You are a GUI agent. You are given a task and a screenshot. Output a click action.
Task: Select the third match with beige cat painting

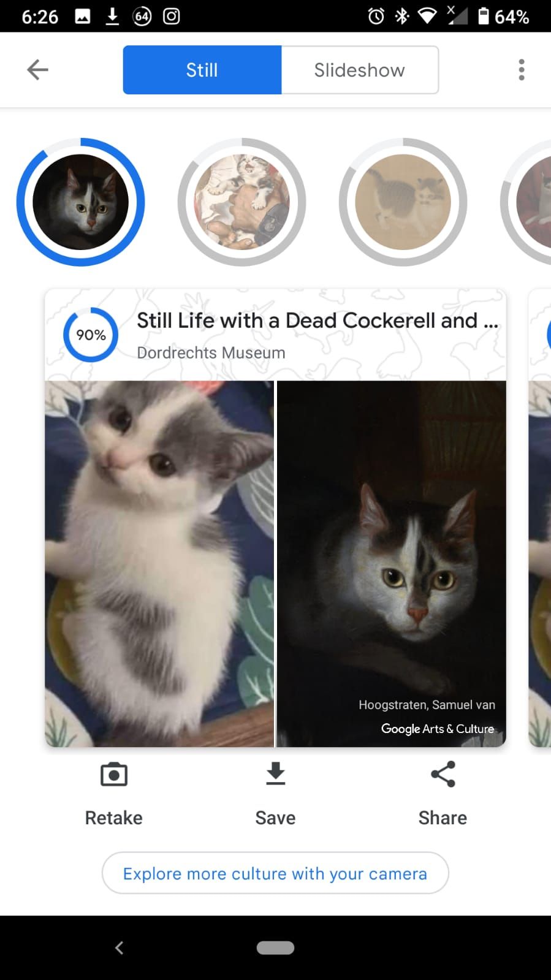pyautogui.click(x=403, y=202)
